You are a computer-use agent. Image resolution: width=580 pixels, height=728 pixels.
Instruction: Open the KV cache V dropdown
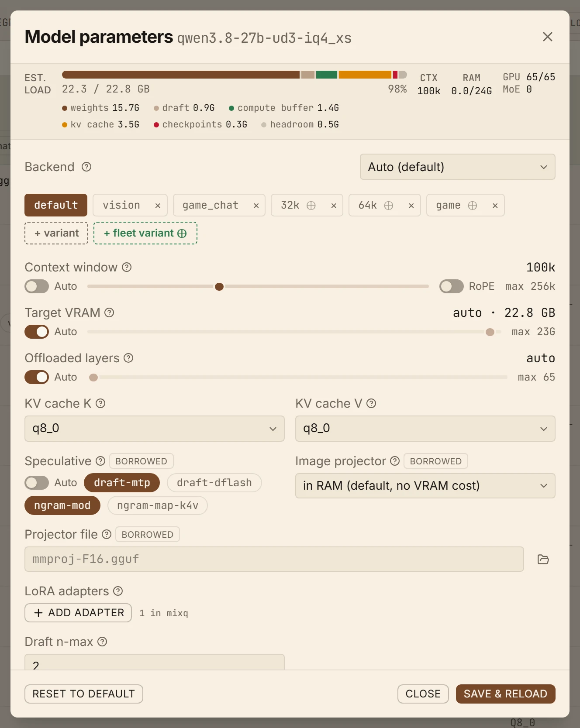425,429
